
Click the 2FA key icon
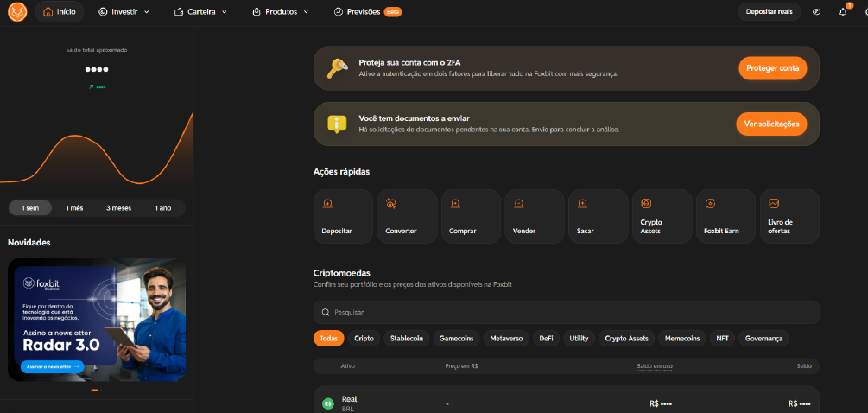coord(337,68)
